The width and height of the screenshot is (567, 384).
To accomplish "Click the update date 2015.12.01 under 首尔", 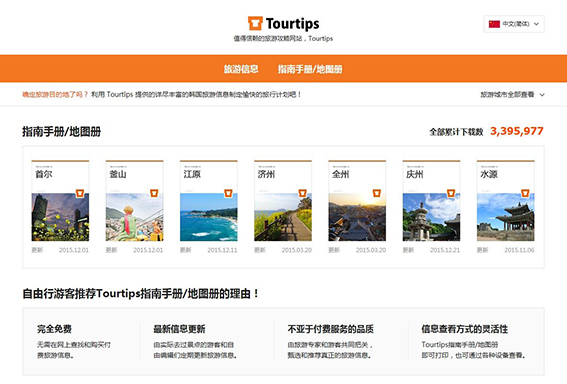I will tap(74, 250).
